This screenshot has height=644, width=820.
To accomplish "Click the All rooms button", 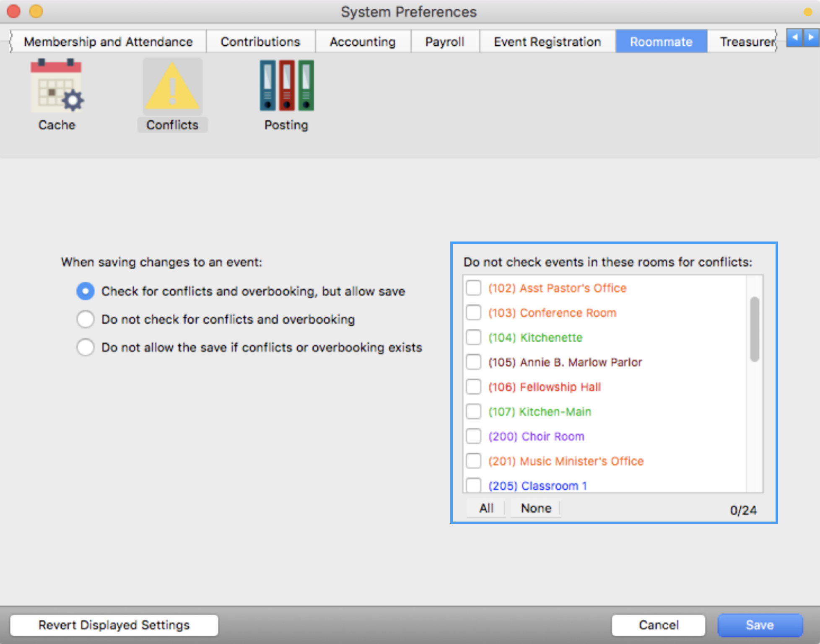I will (486, 508).
